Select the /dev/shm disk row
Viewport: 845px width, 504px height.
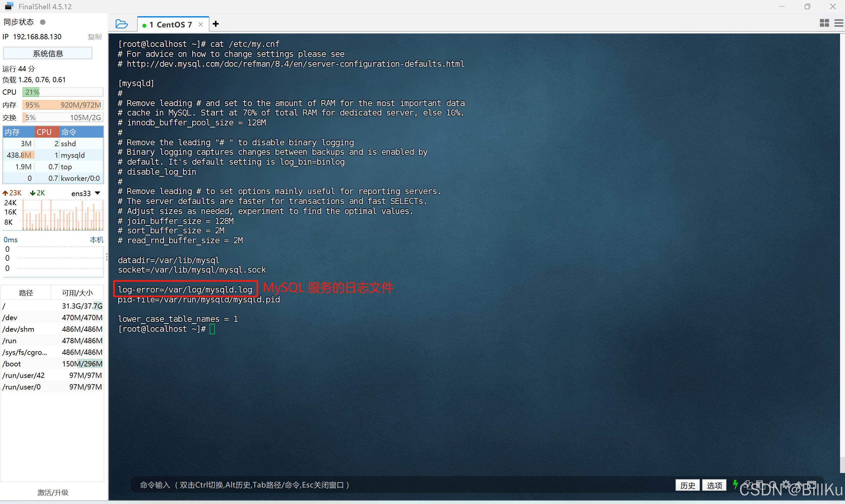tap(52, 329)
